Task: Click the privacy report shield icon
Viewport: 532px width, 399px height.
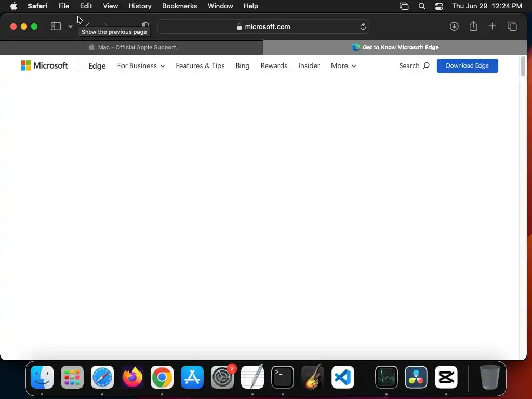Action: point(145,25)
